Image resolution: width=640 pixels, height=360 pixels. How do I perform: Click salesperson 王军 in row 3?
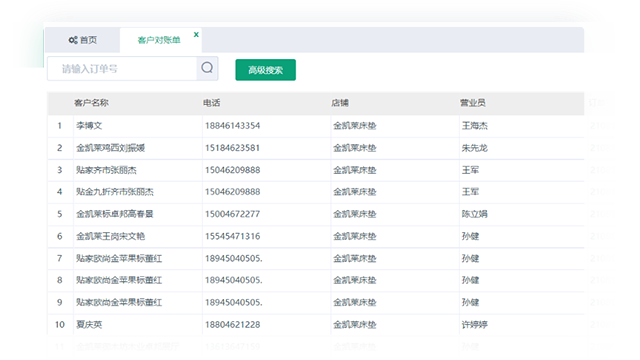pos(470,170)
